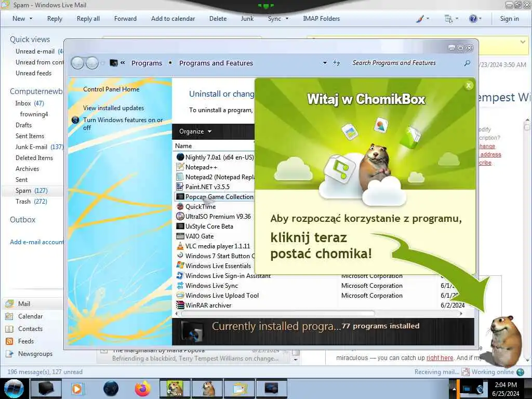Click the Notepad2 program icon

pyautogui.click(x=180, y=177)
